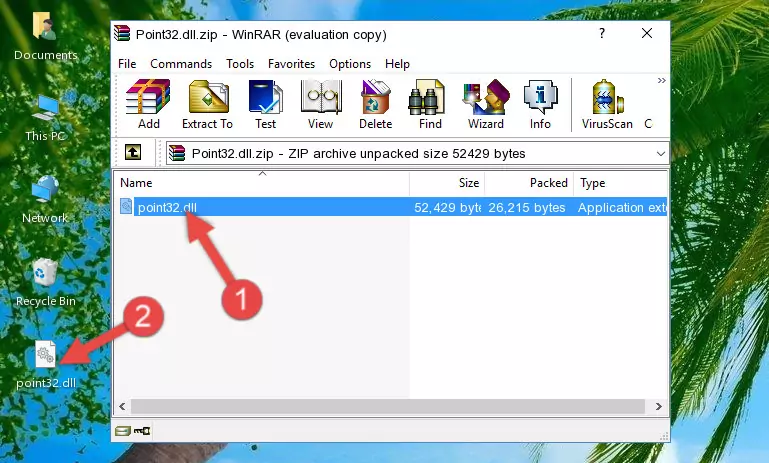Open the File menu

click(x=127, y=64)
